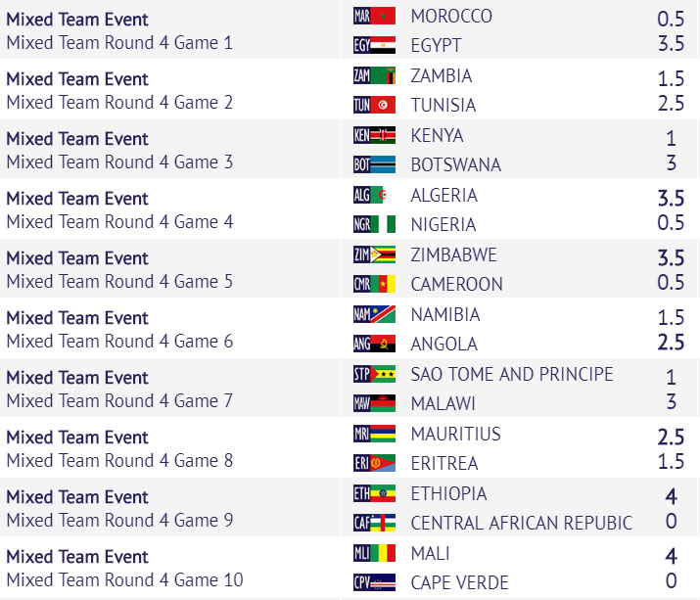Select the Kenya KEN flag icon

point(374,135)
